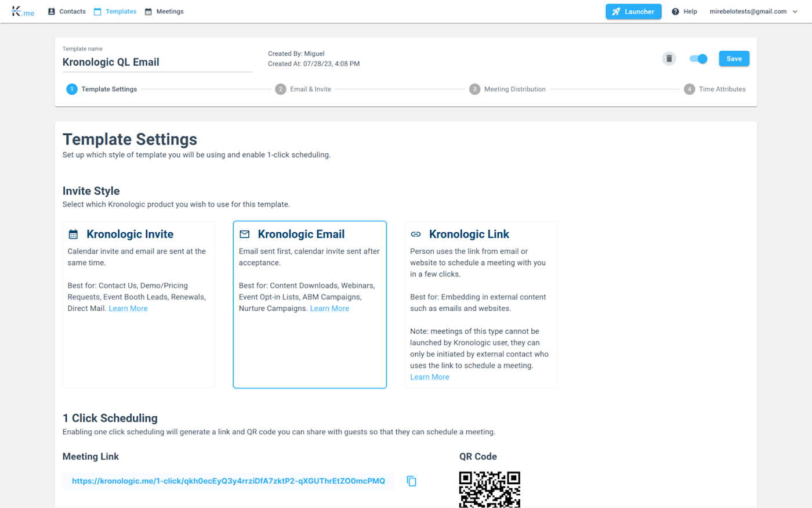Expand the account menu dropdown arrow
Image resolution: width=812 pixels, height=508 pixels.
tap(795, 12)
